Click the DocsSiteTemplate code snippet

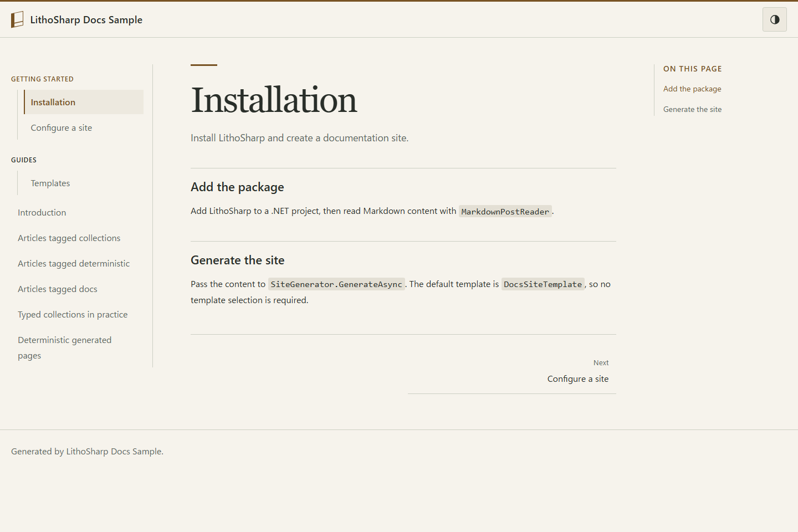pos(543,284)
